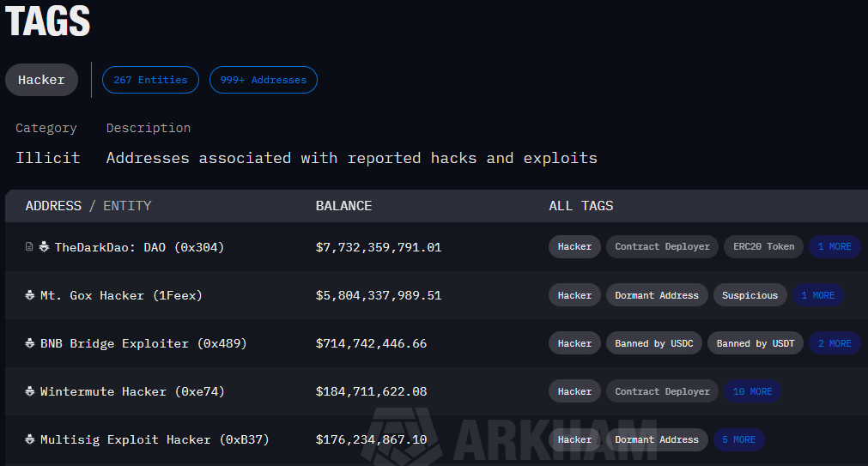
Task: Click the Banned by USDC tag
Action: (653, 343)
